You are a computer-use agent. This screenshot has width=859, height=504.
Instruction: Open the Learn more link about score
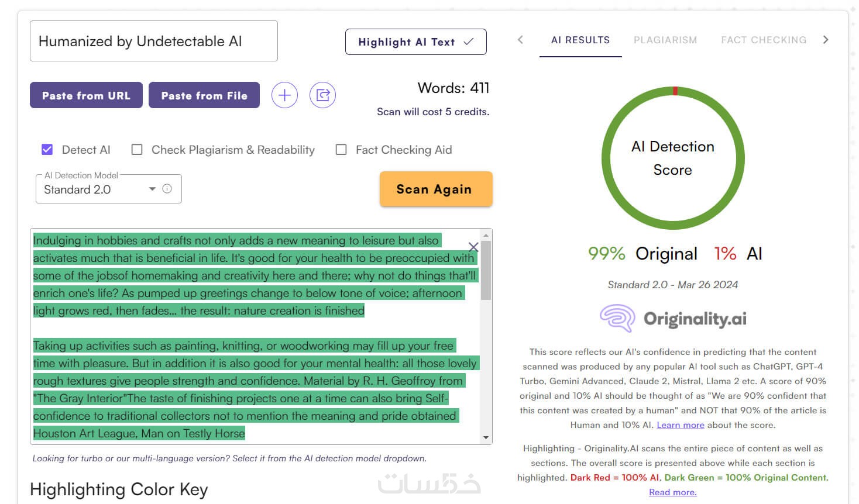pos(680,425)
